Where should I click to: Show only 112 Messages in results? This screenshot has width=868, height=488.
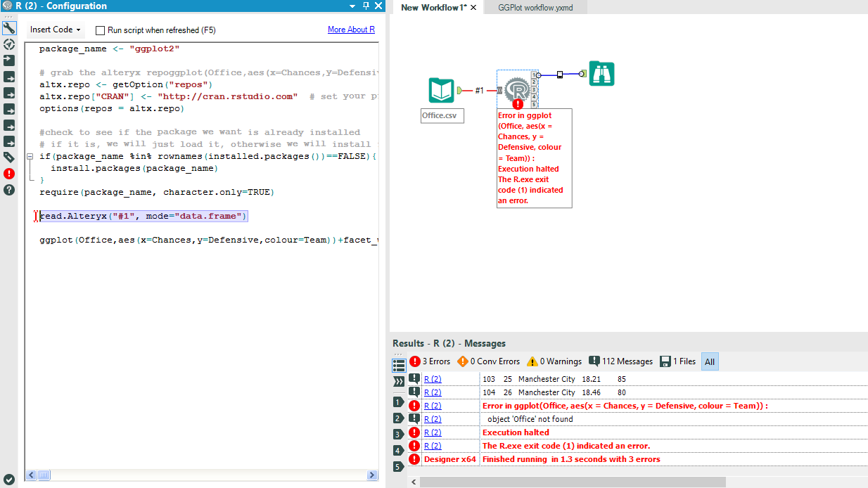click(620, 361)
